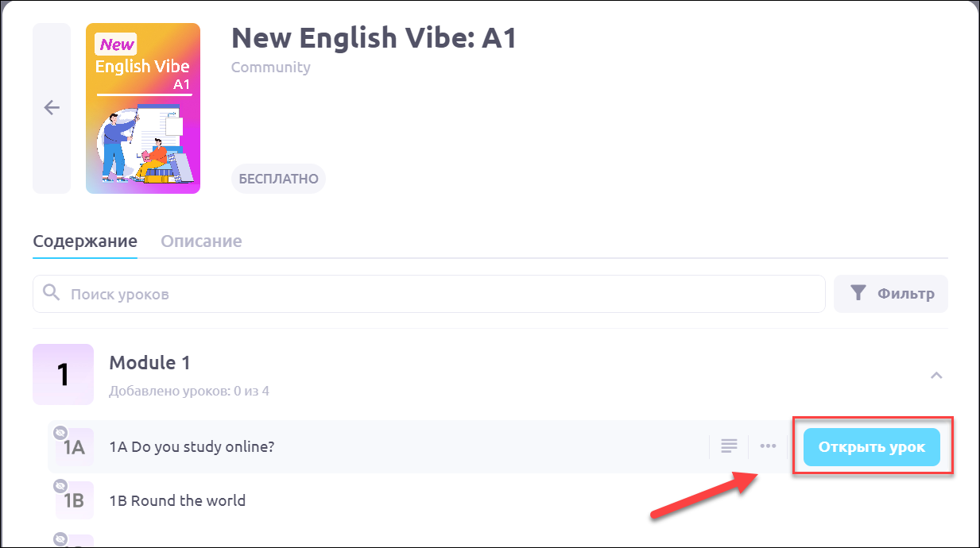Collapse Module 1 with the chevron
The height and width of the screenshot is (548, 980).
click(x=936, y=375)
